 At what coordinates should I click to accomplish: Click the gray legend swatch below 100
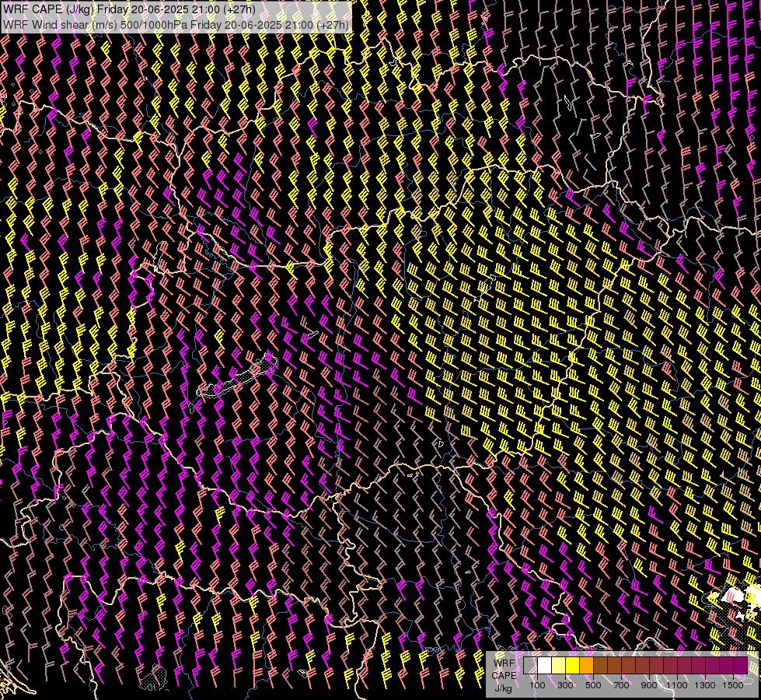(x=530, y=666)
